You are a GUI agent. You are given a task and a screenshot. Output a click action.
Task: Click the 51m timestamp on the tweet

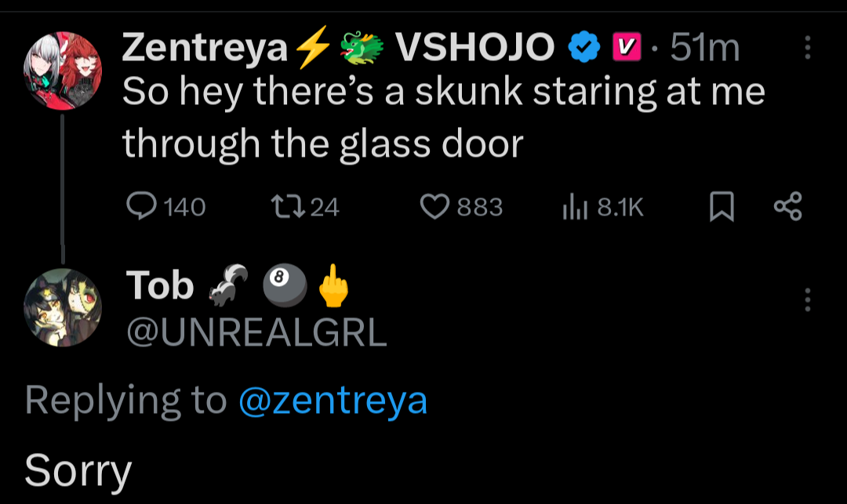pyautogui.click(x=706, y=49)
